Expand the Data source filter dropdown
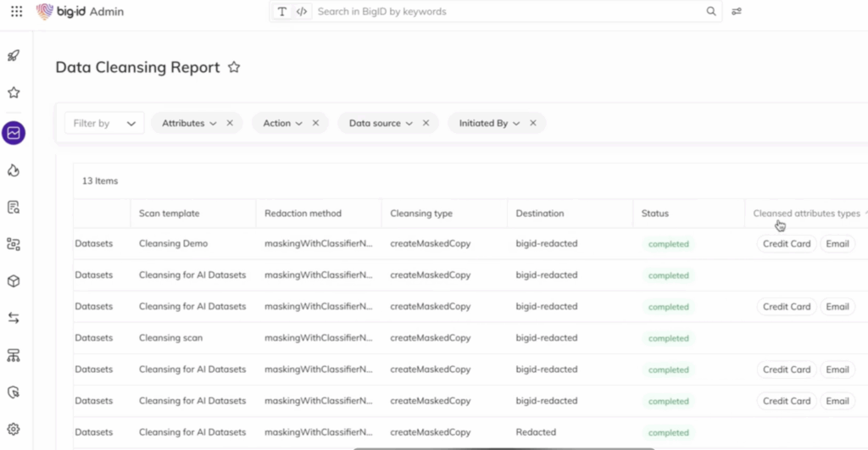The width and height of the screenshot is (868, 450). (x=381, y=123)
